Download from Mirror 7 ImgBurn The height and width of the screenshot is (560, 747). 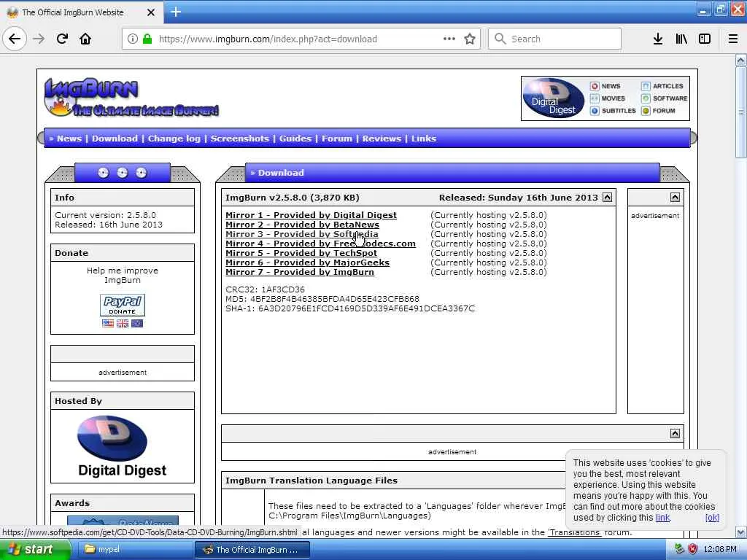300,273
